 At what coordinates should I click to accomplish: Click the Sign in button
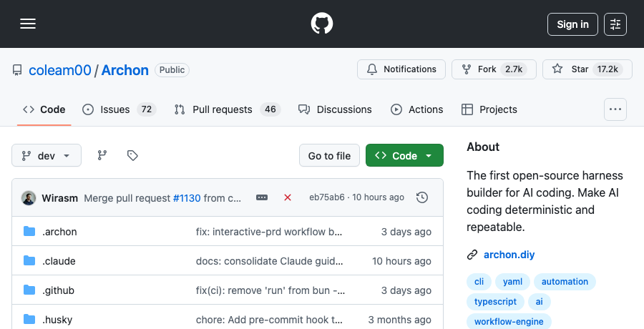572,24
